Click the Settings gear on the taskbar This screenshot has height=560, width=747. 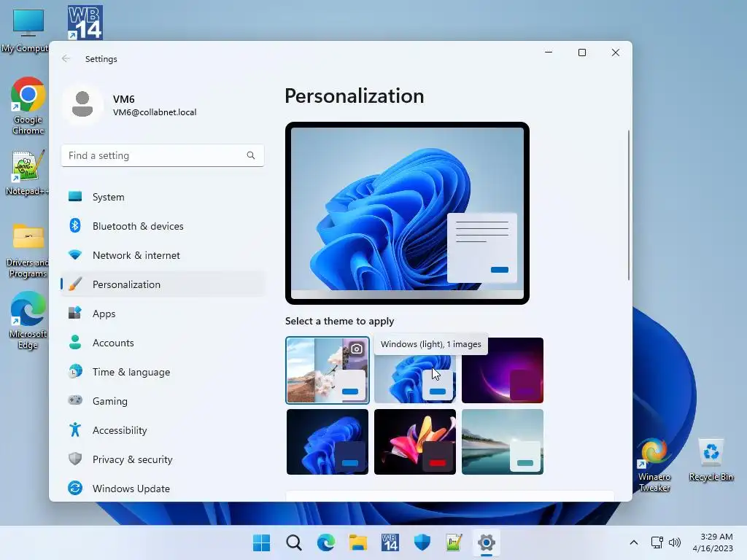pyautogui.click(x=487, y=542)
